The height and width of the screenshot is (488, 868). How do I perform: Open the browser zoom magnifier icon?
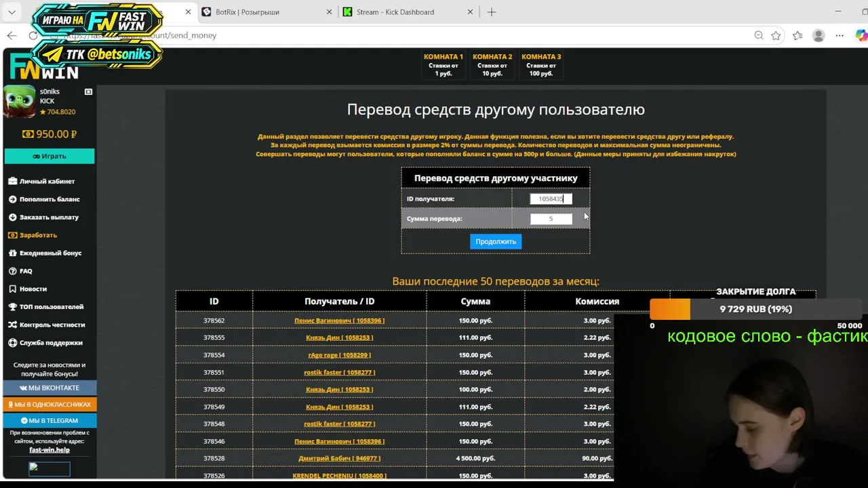tap(759, 35)
